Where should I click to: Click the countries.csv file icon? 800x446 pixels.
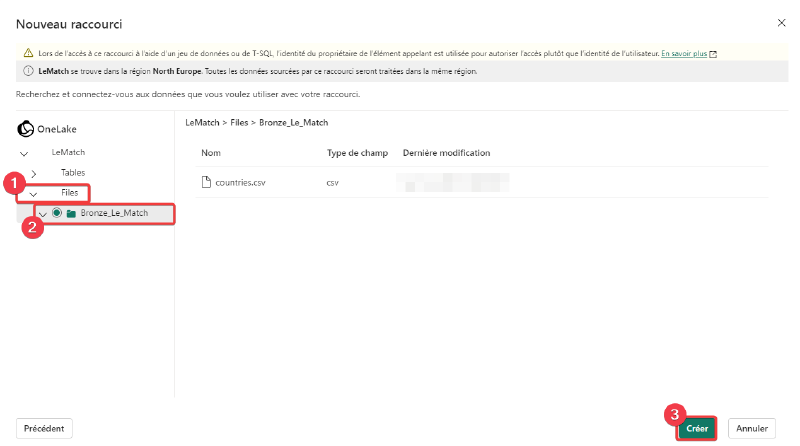coord(206,182)
